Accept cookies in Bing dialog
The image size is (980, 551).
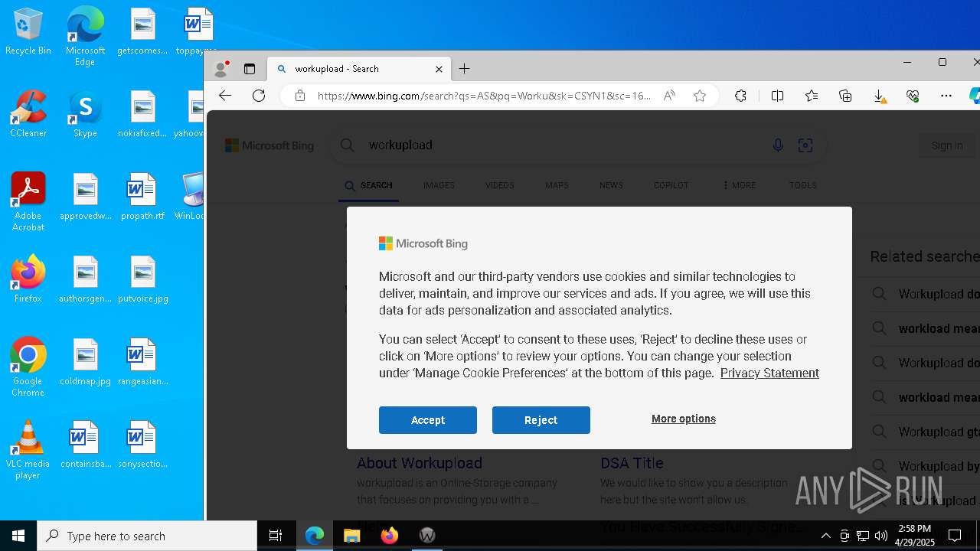click(428, 420)
